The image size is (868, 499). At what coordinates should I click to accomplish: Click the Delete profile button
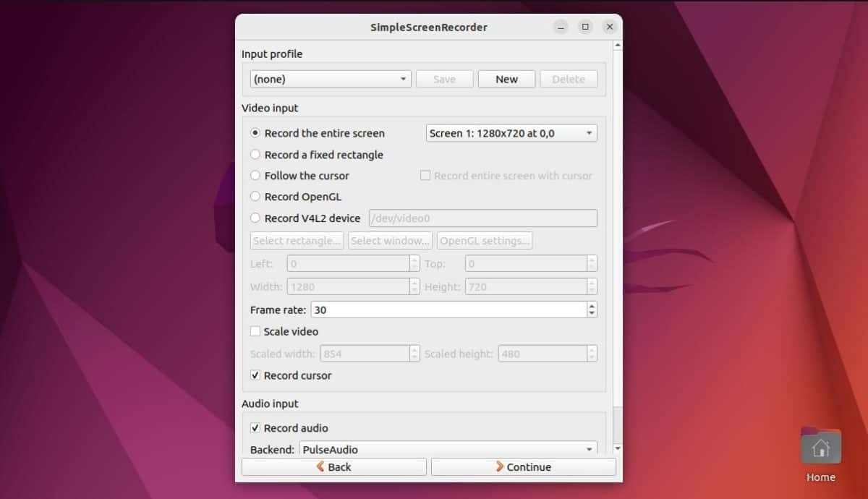[x=569, y=79]
